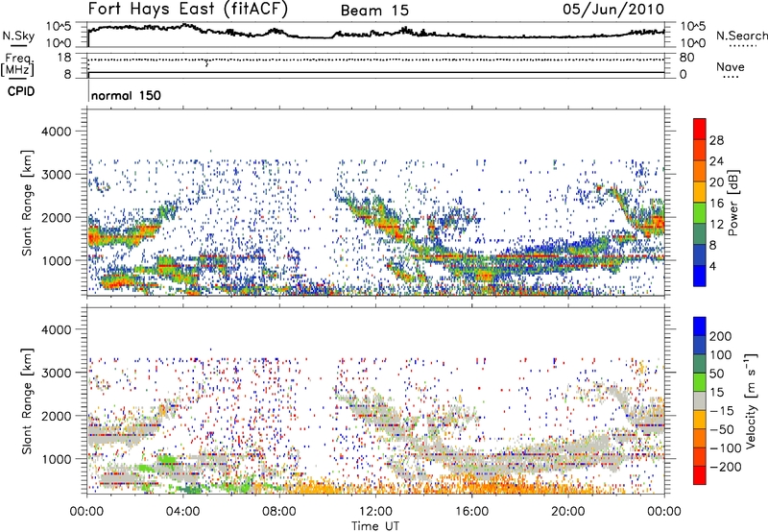
Task: Click the red swatch of the Velocity colorbar
Action: click(x=700, y=475)
